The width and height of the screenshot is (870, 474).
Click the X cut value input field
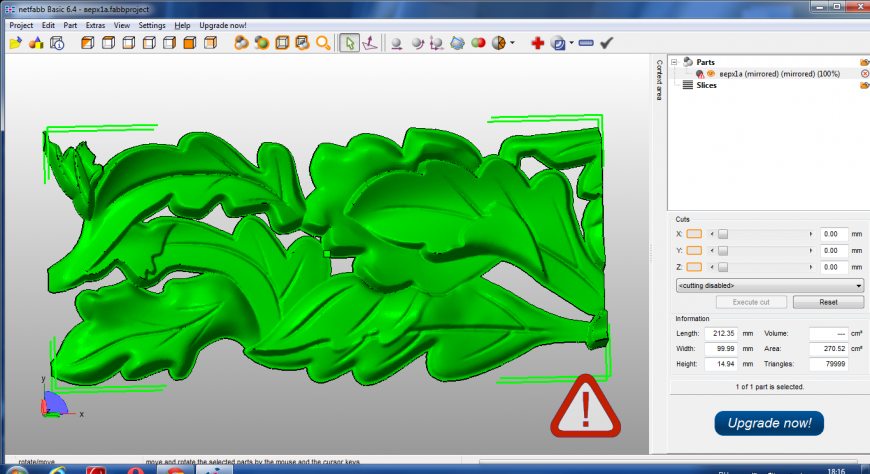point(833,233)
